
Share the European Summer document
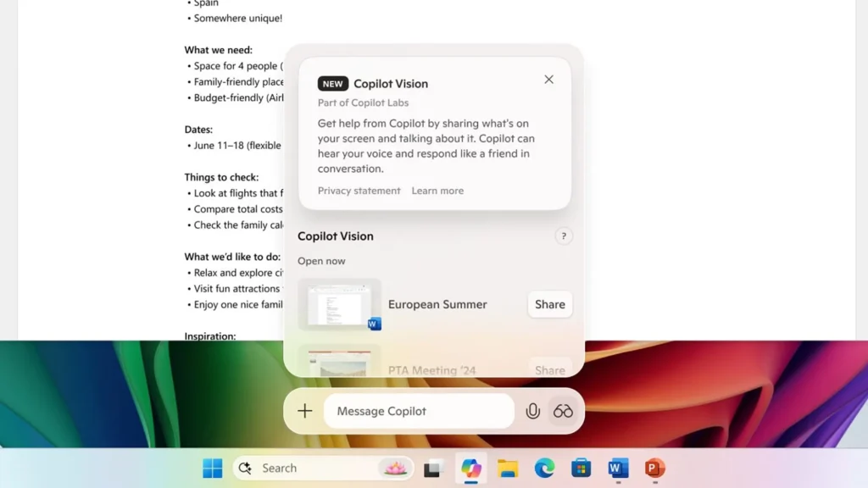coord(549,304)
